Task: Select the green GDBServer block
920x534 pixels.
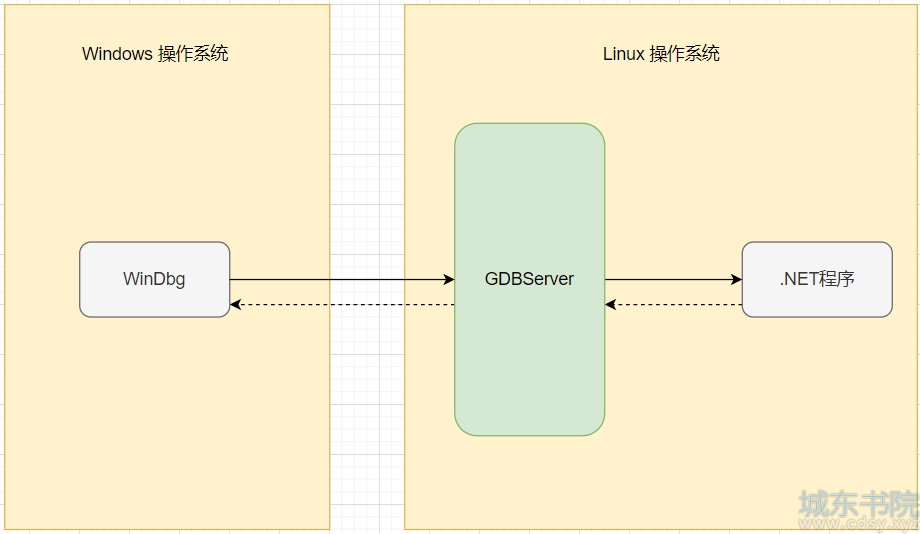Action: [x=529, y=279]
